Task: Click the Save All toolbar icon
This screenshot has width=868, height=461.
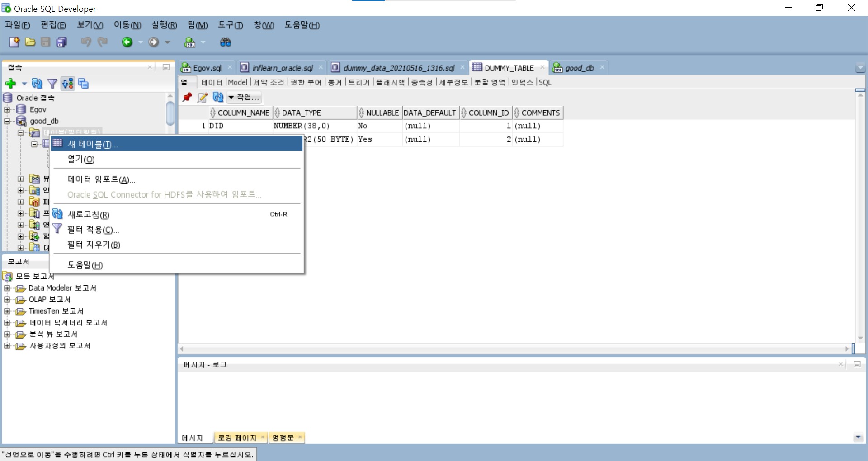Action: click(61, 42)
